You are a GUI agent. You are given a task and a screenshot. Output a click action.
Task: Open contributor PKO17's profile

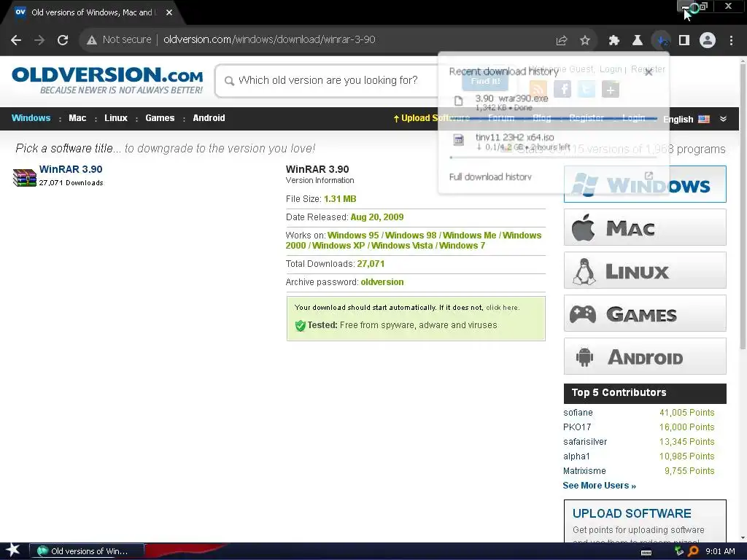pyautogui.click(x=577, y=427)
